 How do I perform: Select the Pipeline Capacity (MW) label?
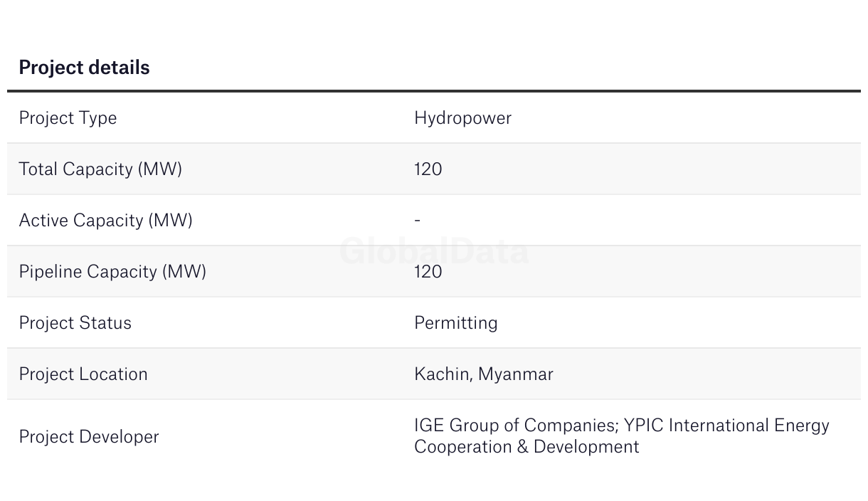click(x=112, y=272)
